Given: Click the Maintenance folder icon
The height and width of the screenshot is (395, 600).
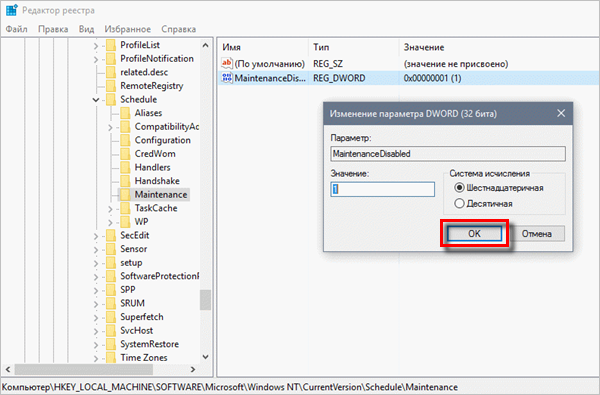Looking at the screenshot, I should [125, 194].
